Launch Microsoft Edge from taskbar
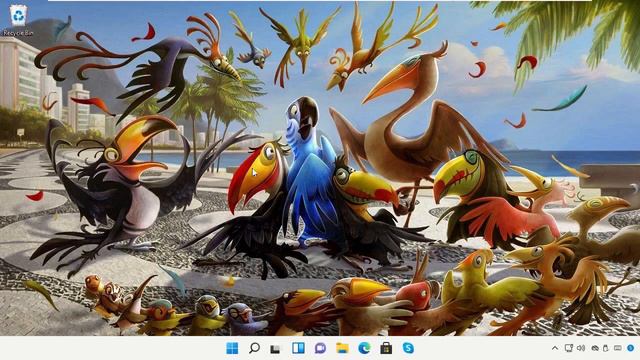The width and height of the screenshot is (640, 360). [364, 348]
